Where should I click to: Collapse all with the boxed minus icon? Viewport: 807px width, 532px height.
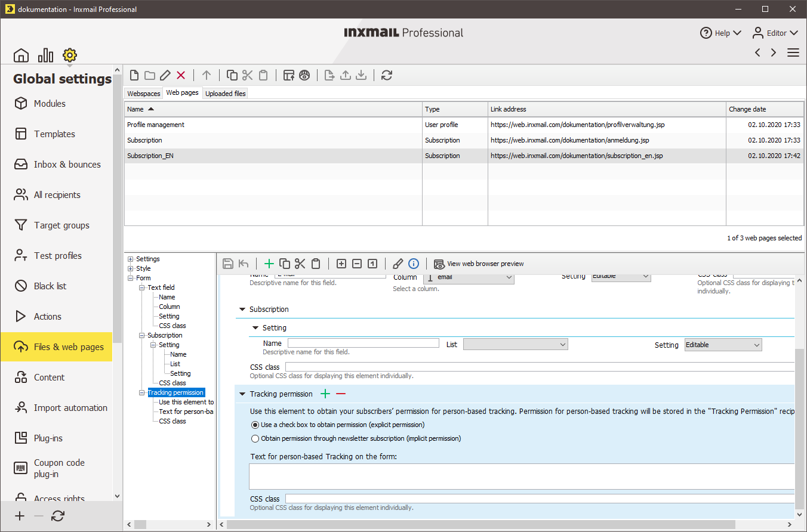point(357,264)
